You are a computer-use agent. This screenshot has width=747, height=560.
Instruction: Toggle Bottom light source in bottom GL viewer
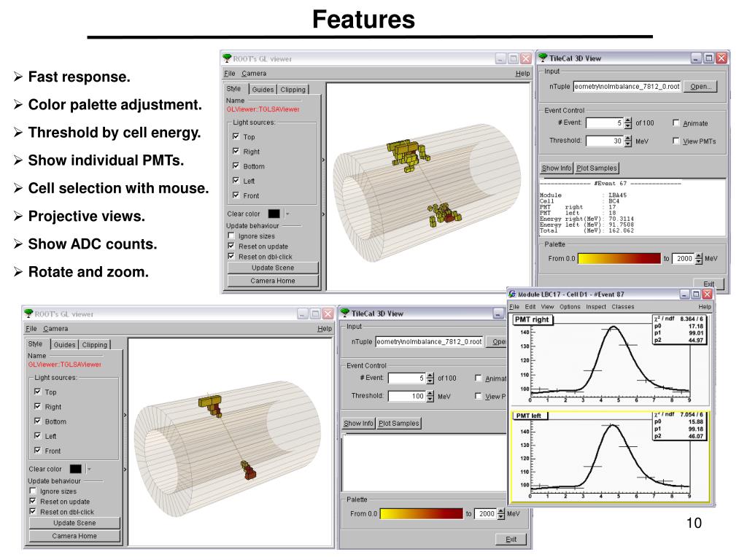38,421
